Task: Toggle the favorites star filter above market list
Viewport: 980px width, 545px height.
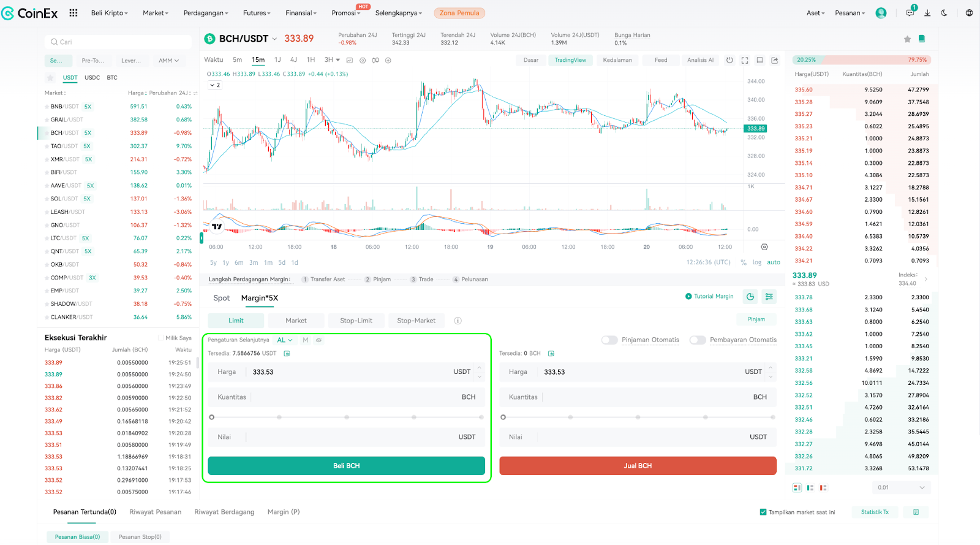Action: 50,78
